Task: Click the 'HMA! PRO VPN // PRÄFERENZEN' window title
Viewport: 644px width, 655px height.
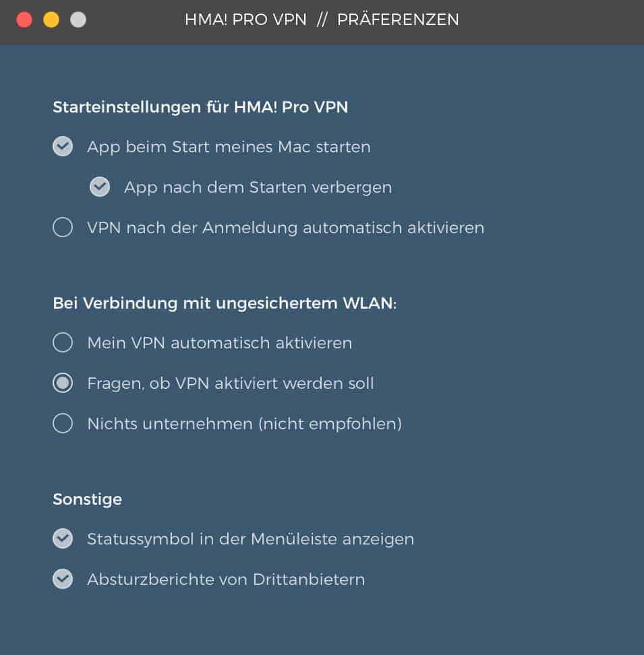Action: (x=322, y=20)
